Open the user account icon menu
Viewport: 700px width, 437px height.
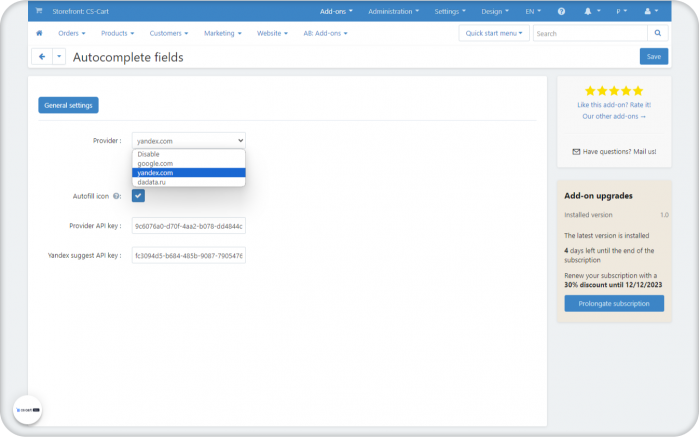click(x=651, y=11)
